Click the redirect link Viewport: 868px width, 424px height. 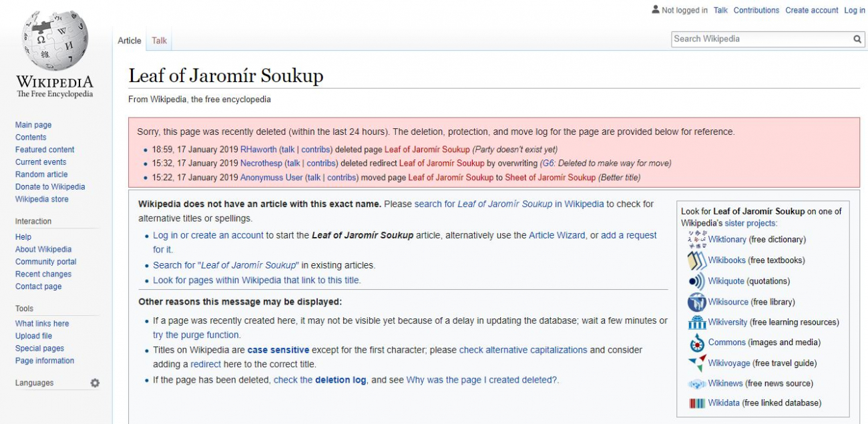206,365
